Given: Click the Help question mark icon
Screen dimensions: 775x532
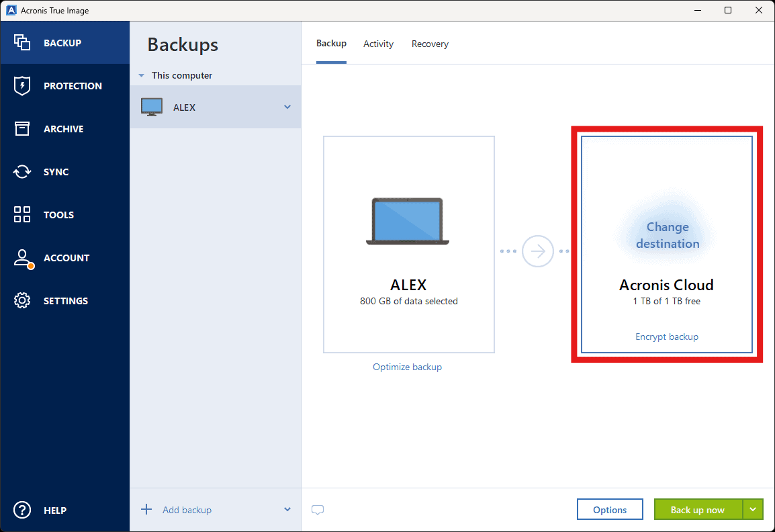Looking at the screenshot, I should click(x=22, y=510).
